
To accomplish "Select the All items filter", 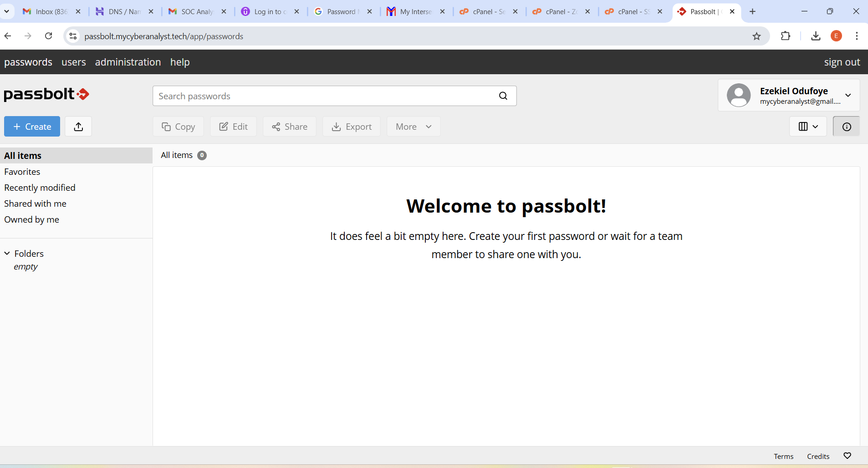I will tap(76, 156).
